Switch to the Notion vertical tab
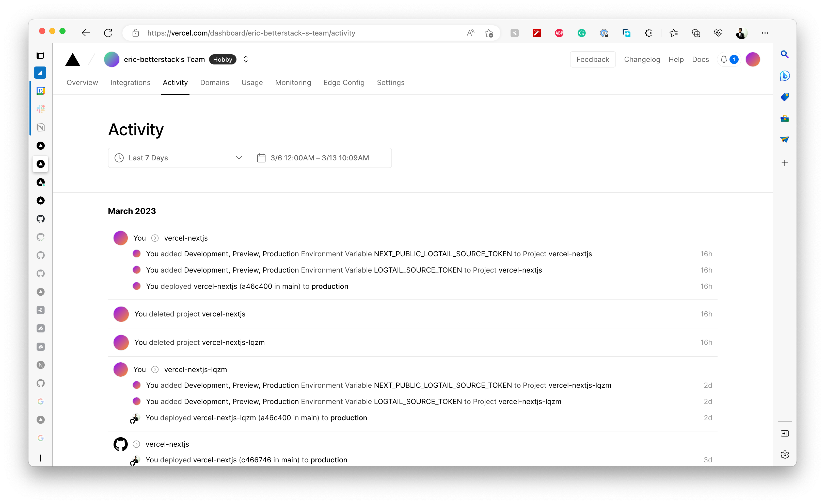Viewport: 825px width, 504px height. (x=41, y=127)
